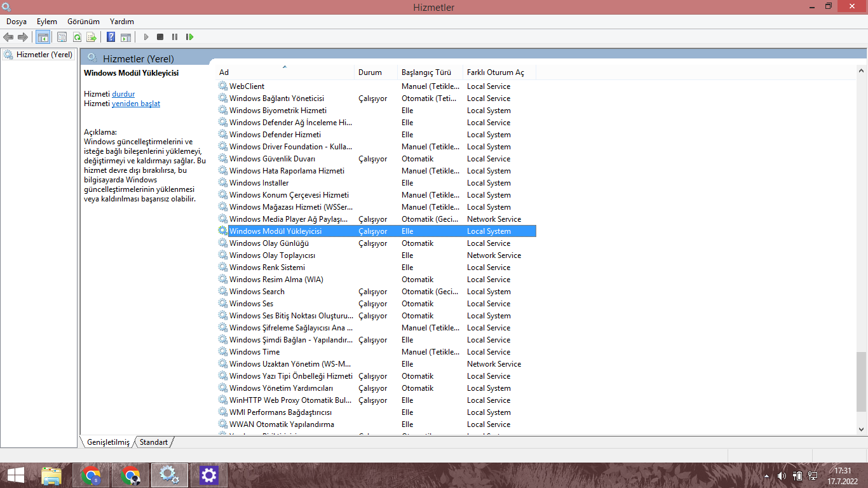Screen dimensions: 868x488
Task: Open the purple gear app in taskbar
Action: pyautogui.click(x=208, y=475)
